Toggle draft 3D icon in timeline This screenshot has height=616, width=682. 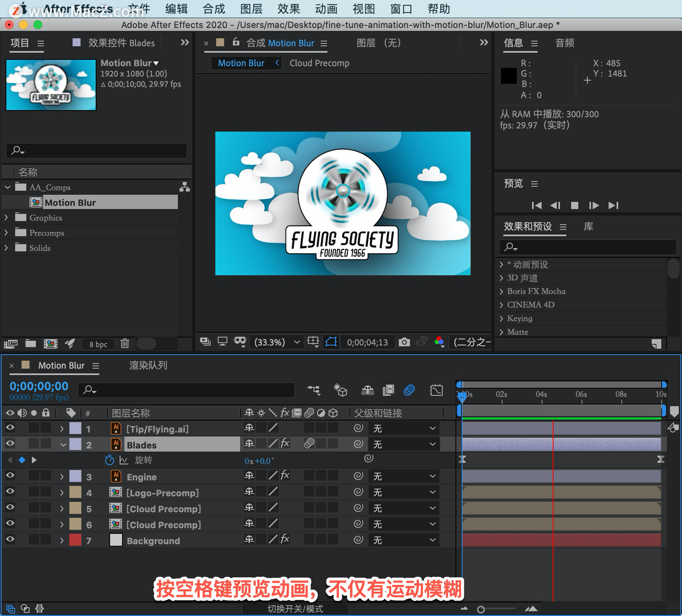click(x=340, y=390)
